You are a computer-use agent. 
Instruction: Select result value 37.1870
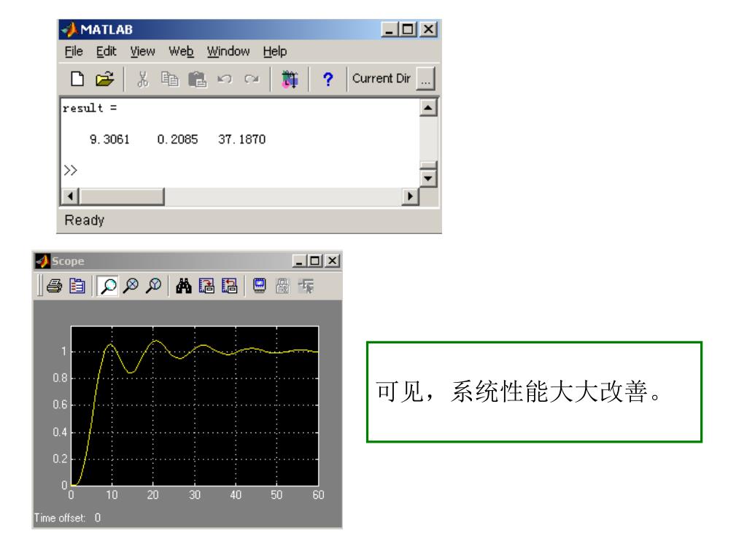coord(241,139)
